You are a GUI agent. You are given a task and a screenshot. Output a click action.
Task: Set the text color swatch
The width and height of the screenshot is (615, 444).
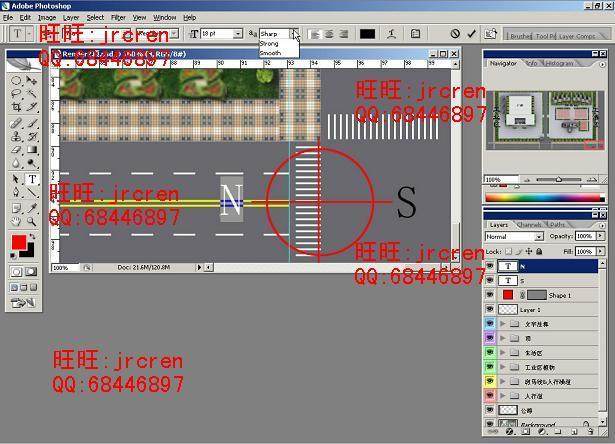pyautogui.click(x=367, y=34)
